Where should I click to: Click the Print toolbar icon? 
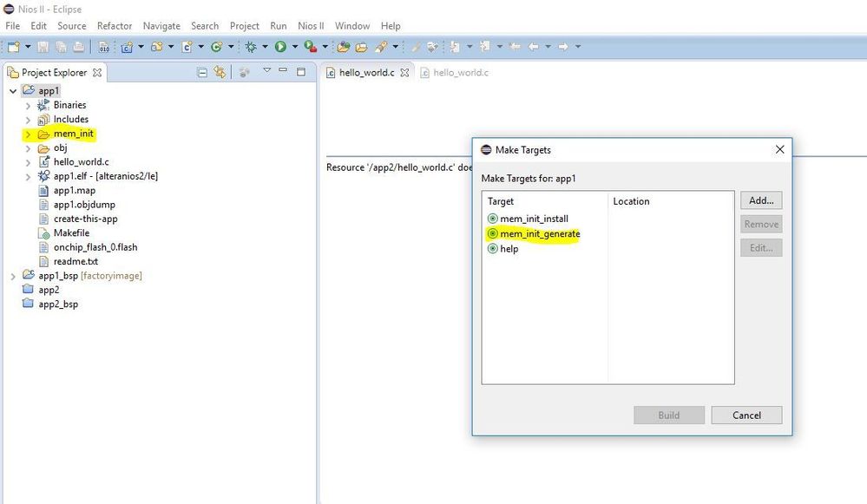click(x=78, y=47)
